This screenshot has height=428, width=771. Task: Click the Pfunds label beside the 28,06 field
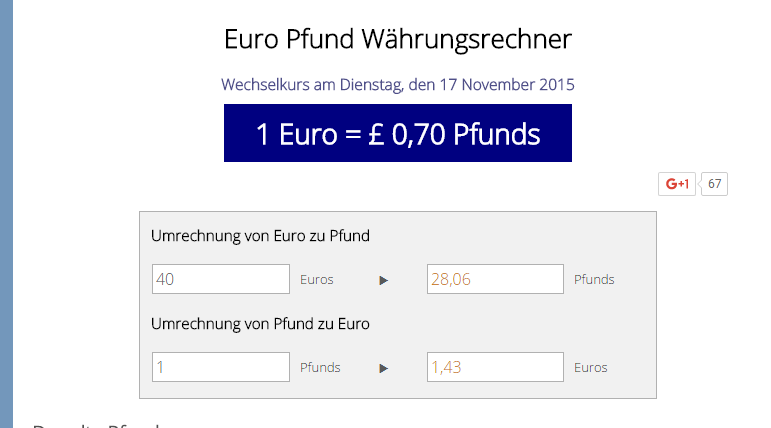594,280
